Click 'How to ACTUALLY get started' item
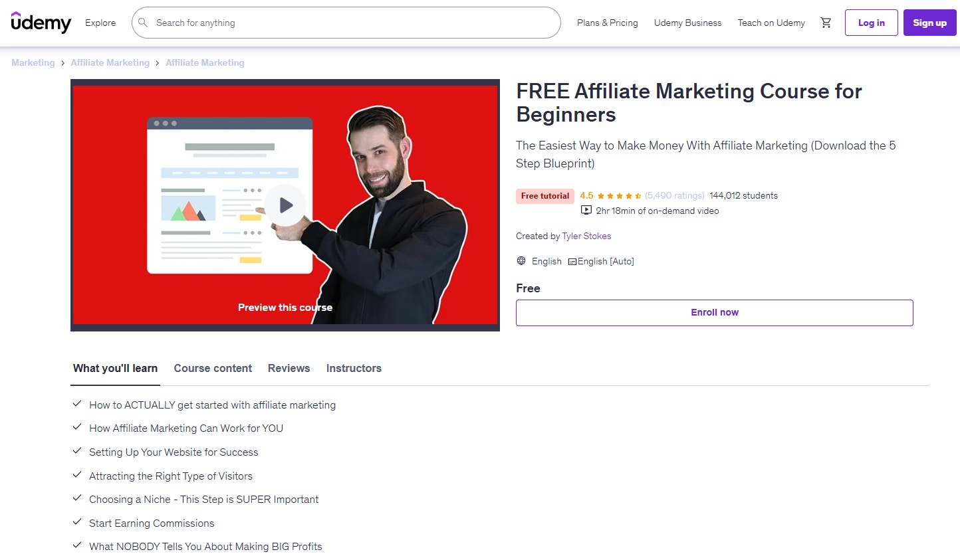960x560 pixels. [213, 405]
